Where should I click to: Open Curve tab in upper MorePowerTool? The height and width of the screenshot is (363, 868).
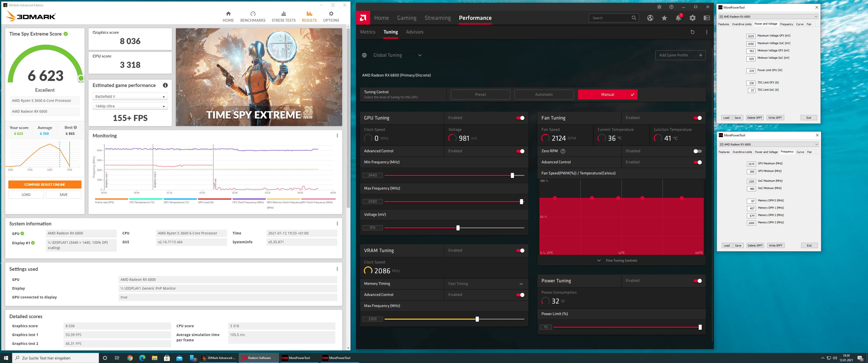[x=800, y=24]
